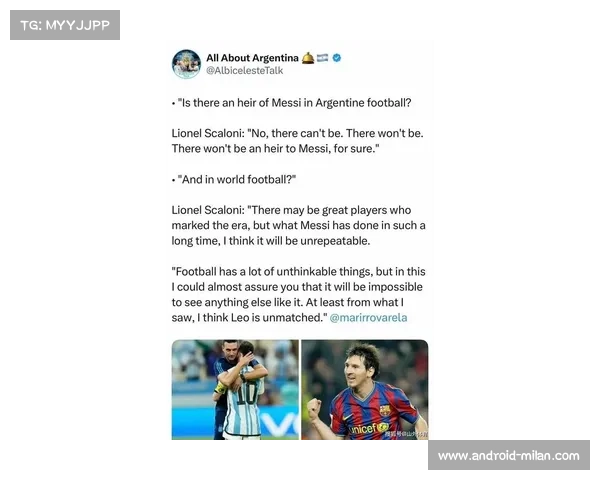Click the club crest on the red-blue jersey
Image resolution: width=600 pixels, height=480 pixels.
pyautogui.click(x=385, y=410)
